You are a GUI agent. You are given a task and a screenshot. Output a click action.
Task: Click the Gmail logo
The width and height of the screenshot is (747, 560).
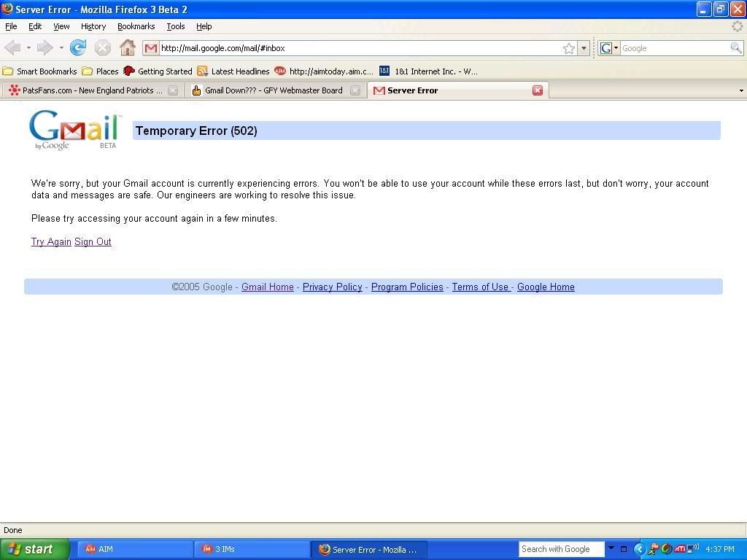coord(74,130)
